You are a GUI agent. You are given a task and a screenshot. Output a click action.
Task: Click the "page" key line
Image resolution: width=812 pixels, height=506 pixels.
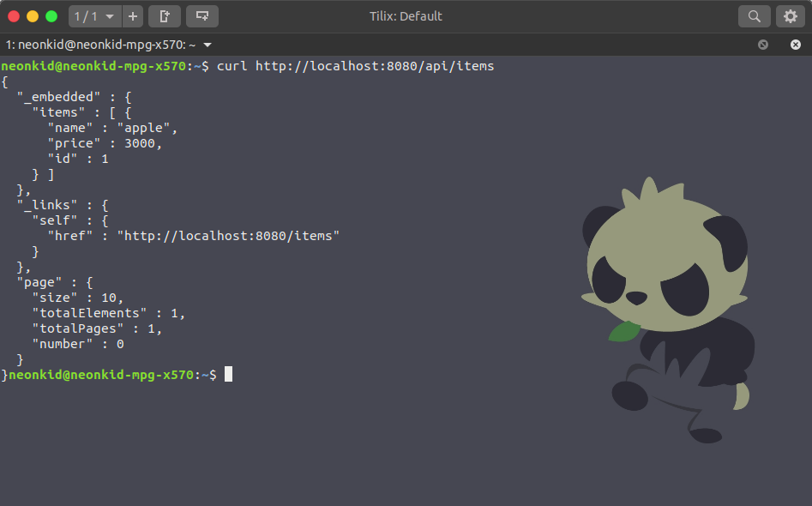[55, 282]
